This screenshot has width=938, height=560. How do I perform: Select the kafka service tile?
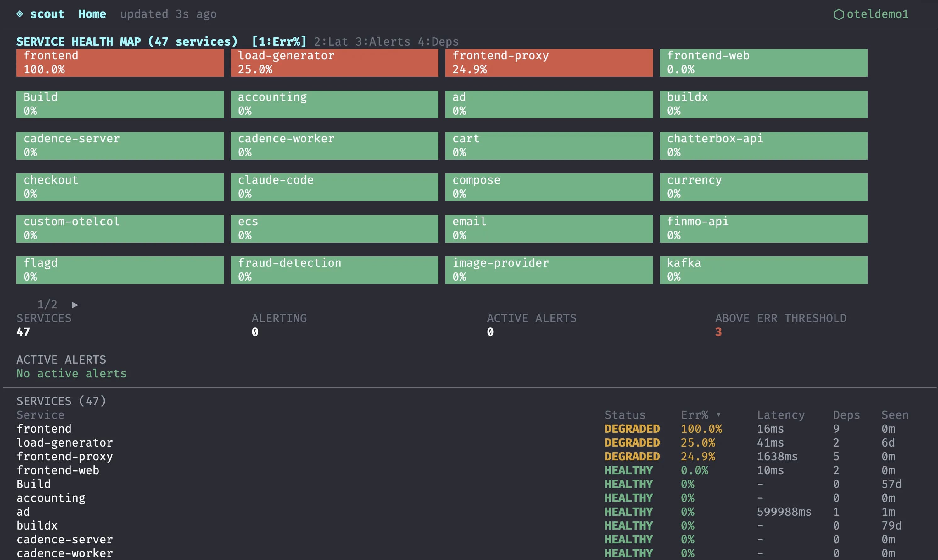tap(763, 269)
